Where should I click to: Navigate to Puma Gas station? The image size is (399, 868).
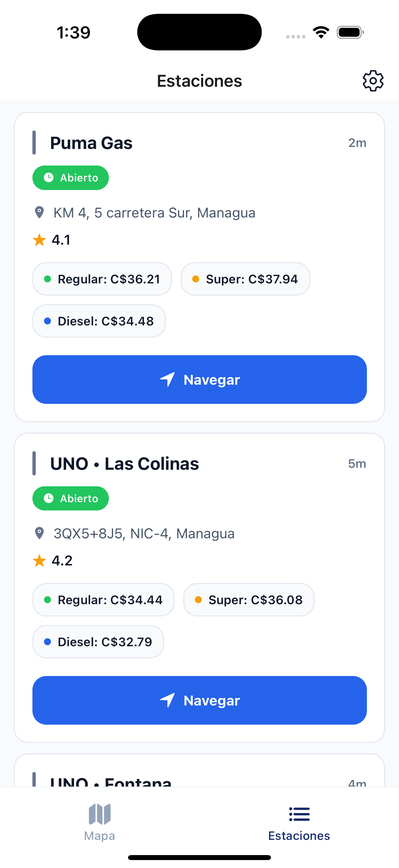[x=199, y=379]
